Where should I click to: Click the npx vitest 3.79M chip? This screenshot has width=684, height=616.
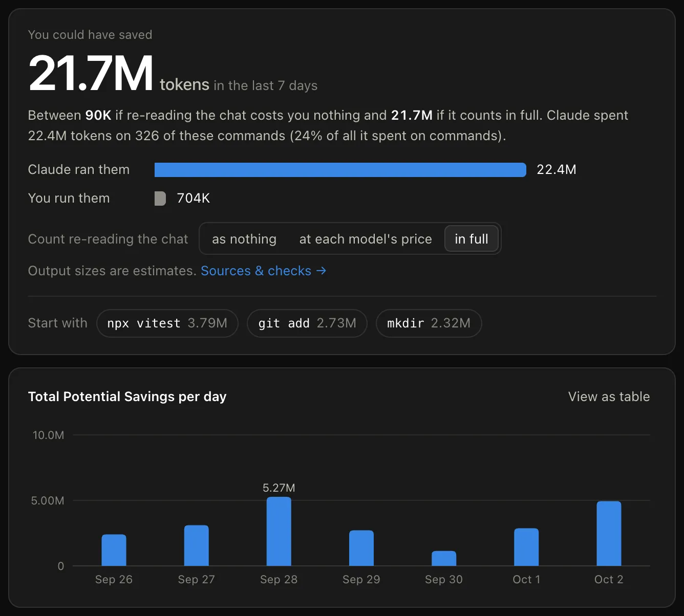coord(167,323)
